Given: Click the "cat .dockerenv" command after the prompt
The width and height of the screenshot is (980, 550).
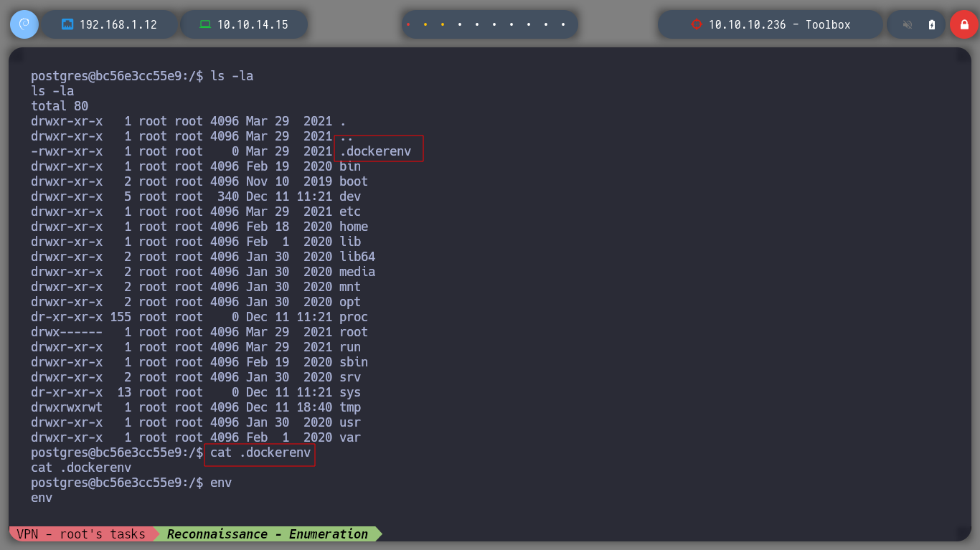Looking at the screenshot, I should coord(260,452).
